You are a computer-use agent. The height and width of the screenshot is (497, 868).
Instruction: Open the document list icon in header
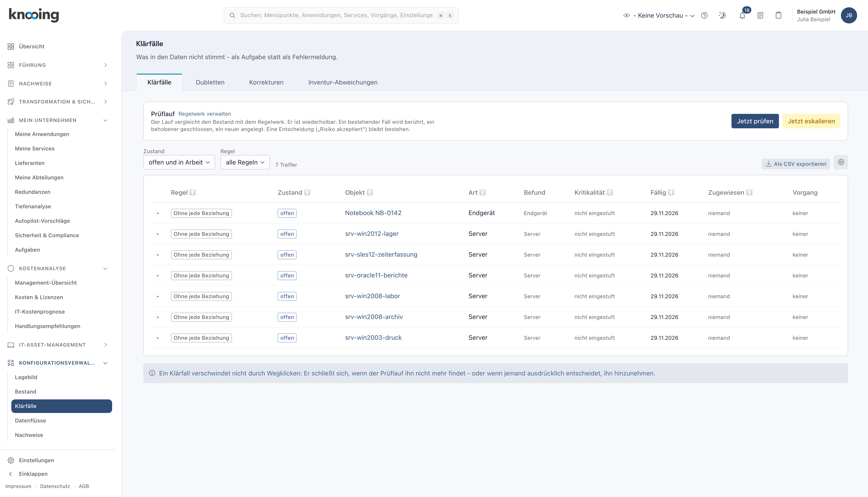[760, 15]
